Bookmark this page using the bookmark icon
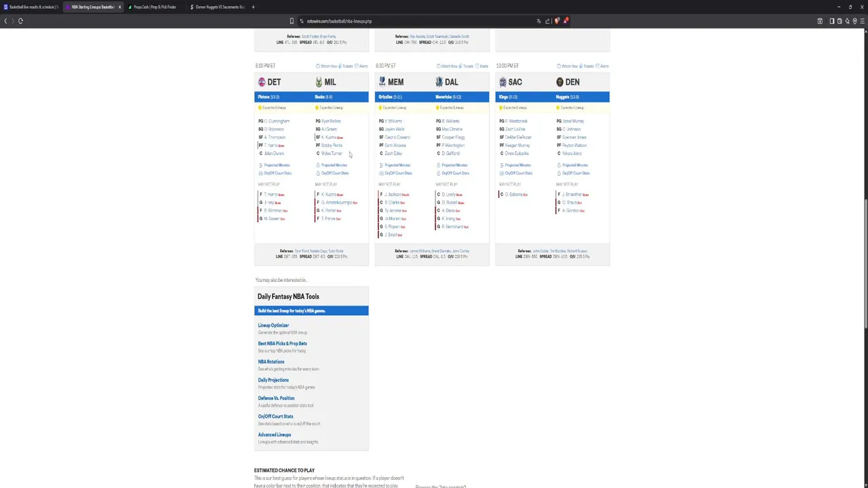The height and width of the screenshot is (488, 868). pos(292,21)
